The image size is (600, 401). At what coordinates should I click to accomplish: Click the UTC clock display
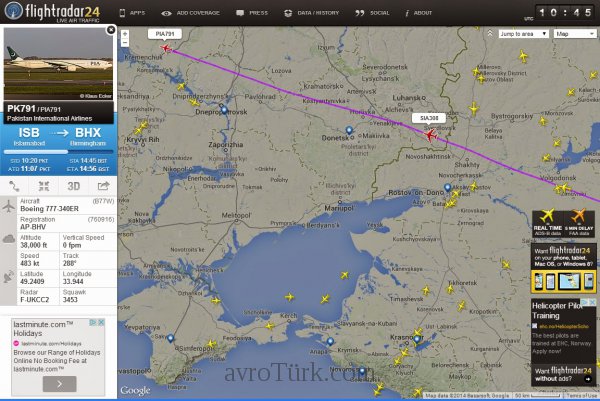pos(564,13)
